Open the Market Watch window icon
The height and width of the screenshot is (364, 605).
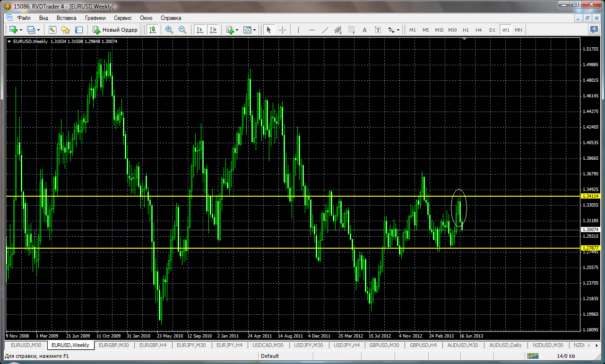52,30
